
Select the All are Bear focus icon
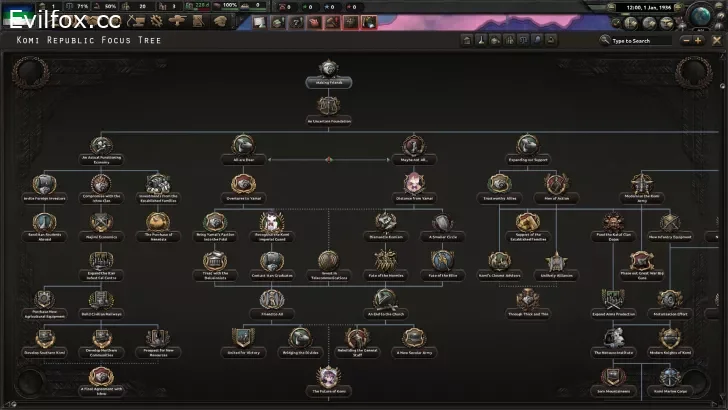click(x=243, y=146)
